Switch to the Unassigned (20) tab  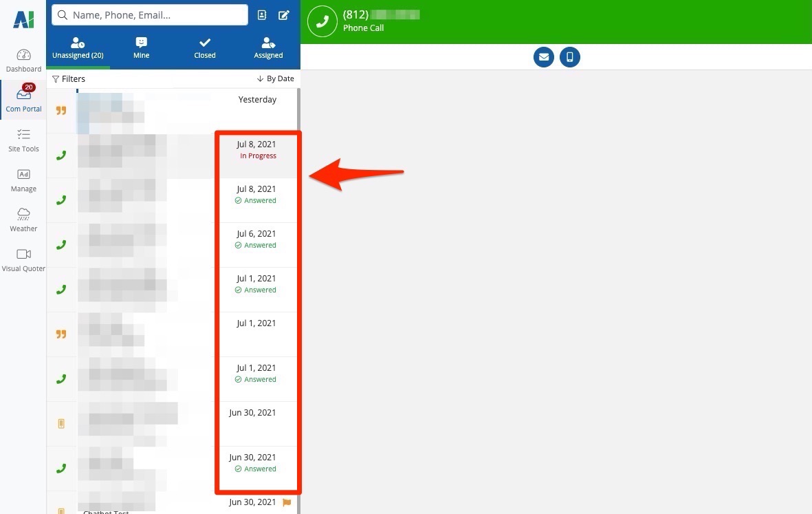[78, 47]
